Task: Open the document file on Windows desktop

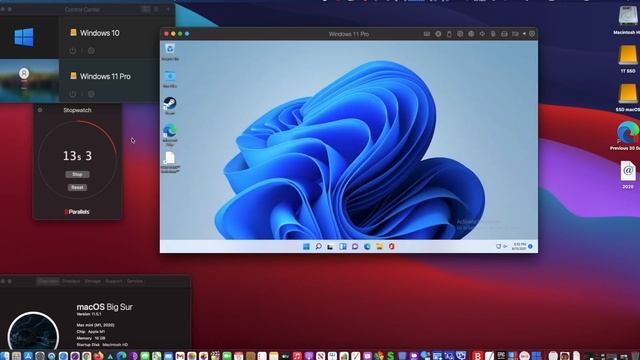Action: [170, 162]
